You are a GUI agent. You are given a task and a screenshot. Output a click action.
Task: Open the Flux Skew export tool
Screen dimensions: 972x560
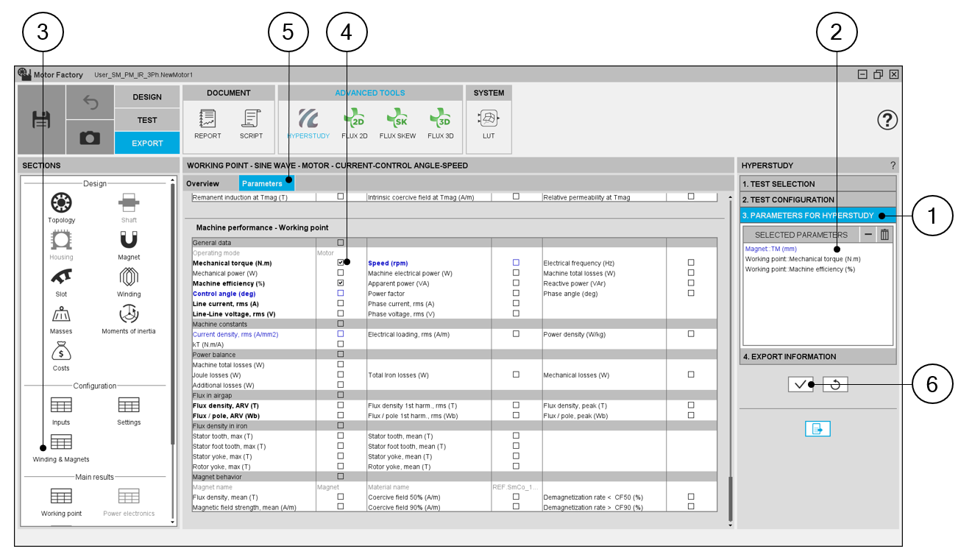click(x=397, y=123)
